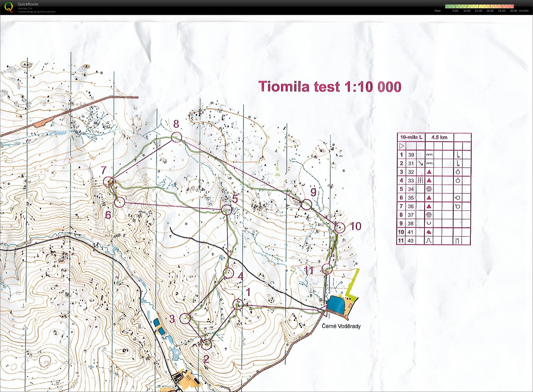Click control code 33 in the table

point(411,180)
